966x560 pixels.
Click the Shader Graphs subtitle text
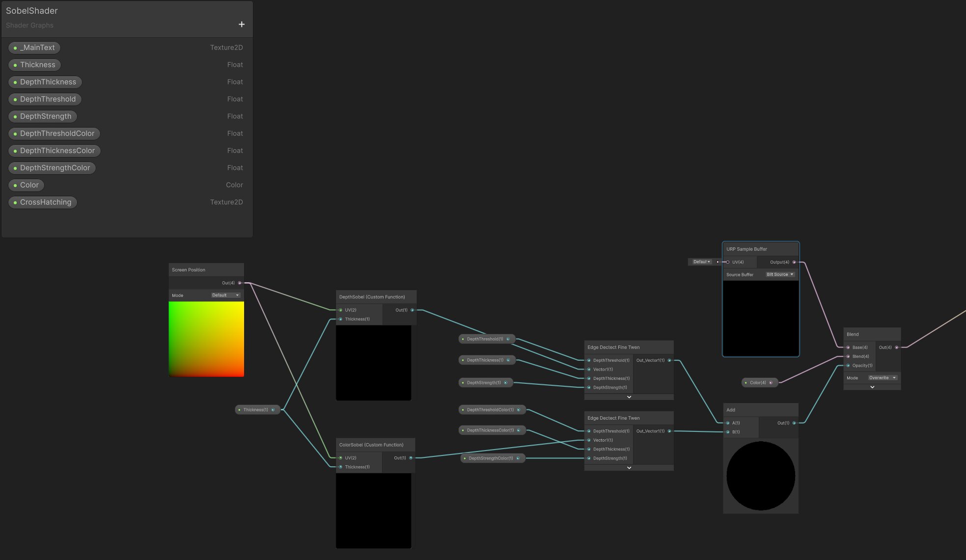tap(29, 26)
